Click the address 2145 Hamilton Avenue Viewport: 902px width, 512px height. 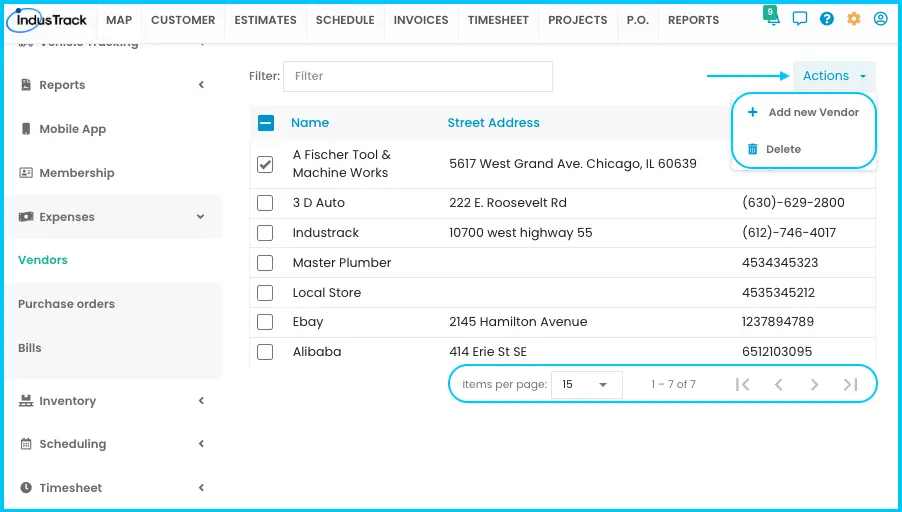point(518,322)
